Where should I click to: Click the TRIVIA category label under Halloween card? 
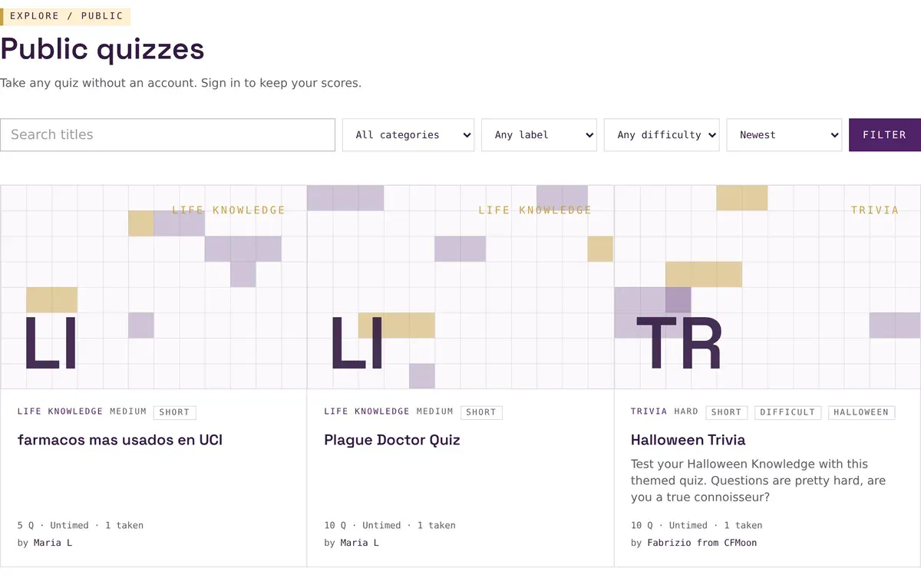coord(649,411)
